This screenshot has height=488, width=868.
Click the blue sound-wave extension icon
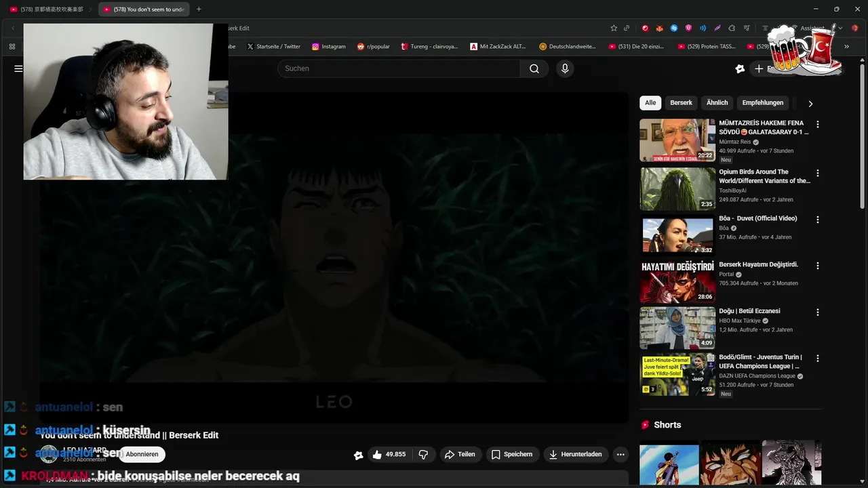703,28
